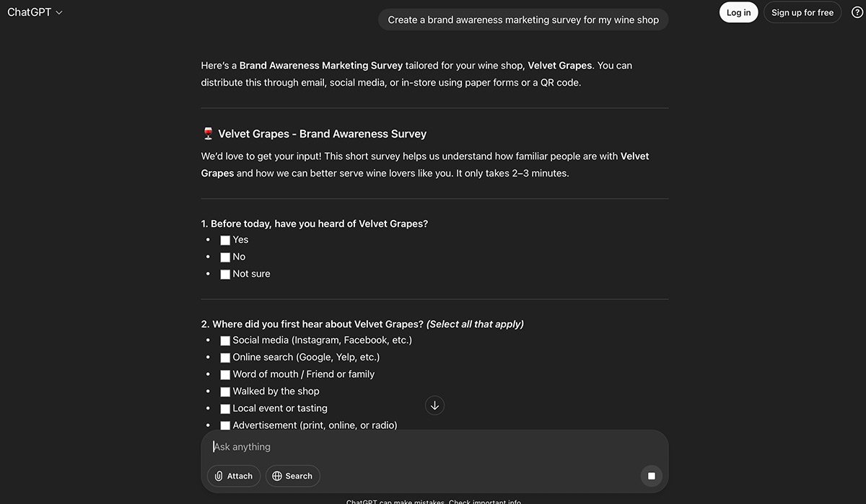Click Sign up for free

pyautogui.click(x=802, y=12)
